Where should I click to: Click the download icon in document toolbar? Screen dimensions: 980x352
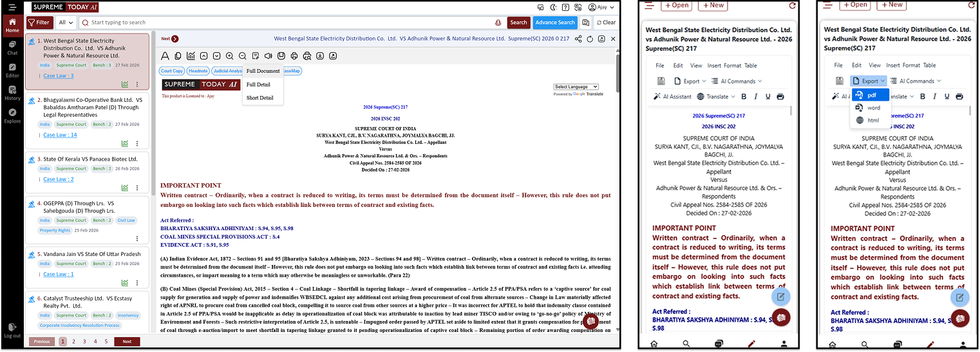coord(320,56)
